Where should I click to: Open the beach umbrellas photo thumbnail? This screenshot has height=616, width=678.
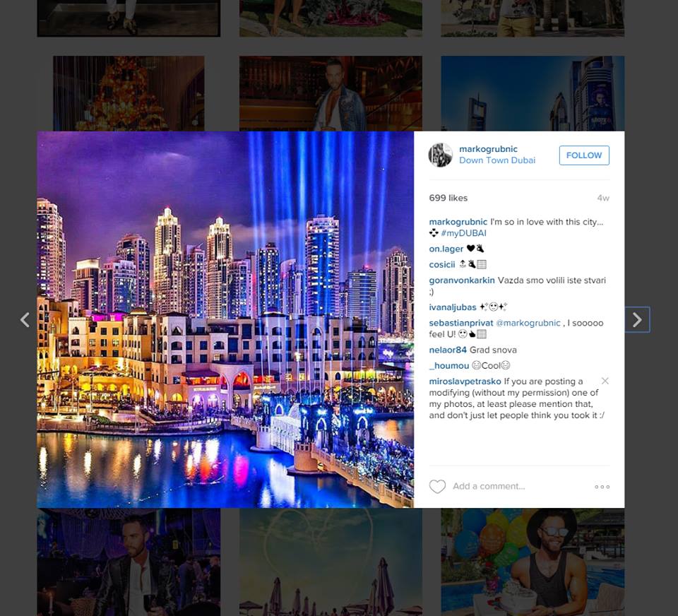[x=331, y=562]
